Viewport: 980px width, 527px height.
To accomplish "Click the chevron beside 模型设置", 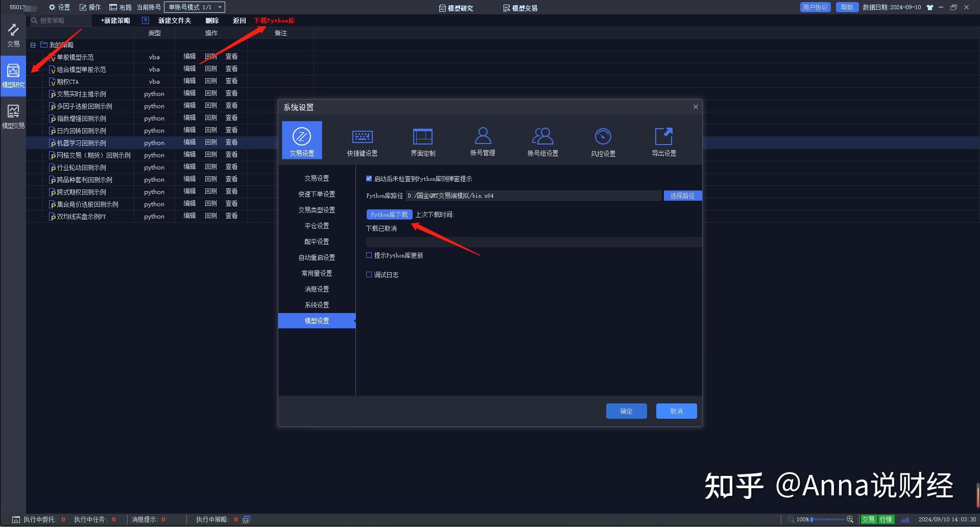I will [354, 321].
